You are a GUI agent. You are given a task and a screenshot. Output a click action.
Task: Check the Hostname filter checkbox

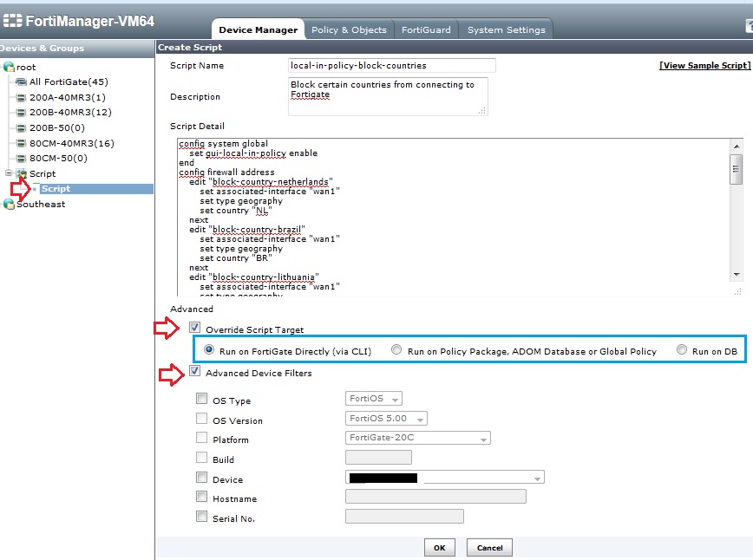pos(201,497)
